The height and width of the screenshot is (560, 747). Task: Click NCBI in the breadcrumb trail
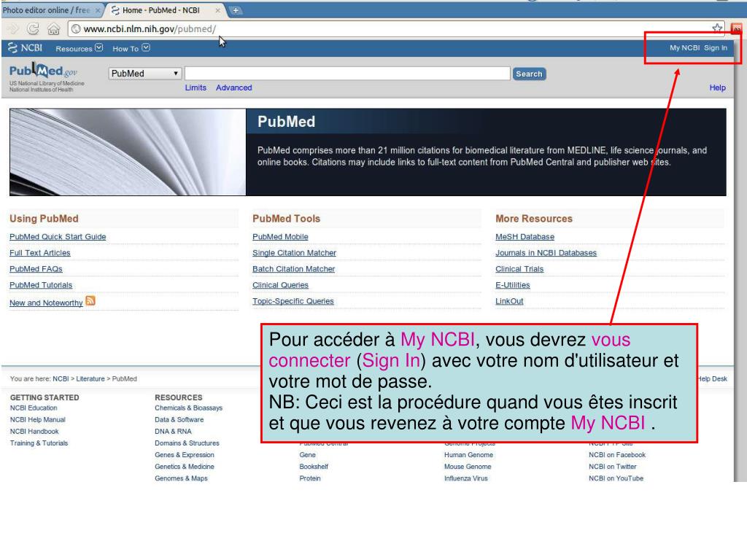click(61, 379)
